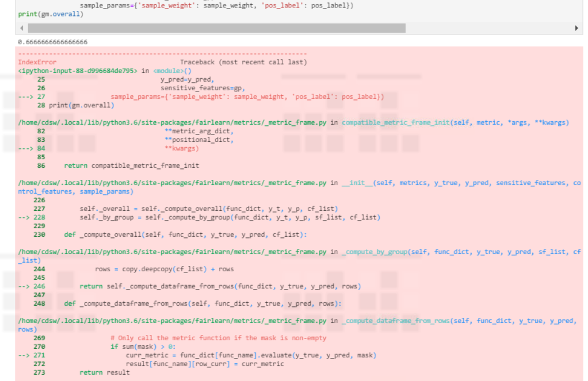Click line 246 return self._compute_dataframe_from_rows
This screenshot has width=588, height=381.
tap(220, 286)
